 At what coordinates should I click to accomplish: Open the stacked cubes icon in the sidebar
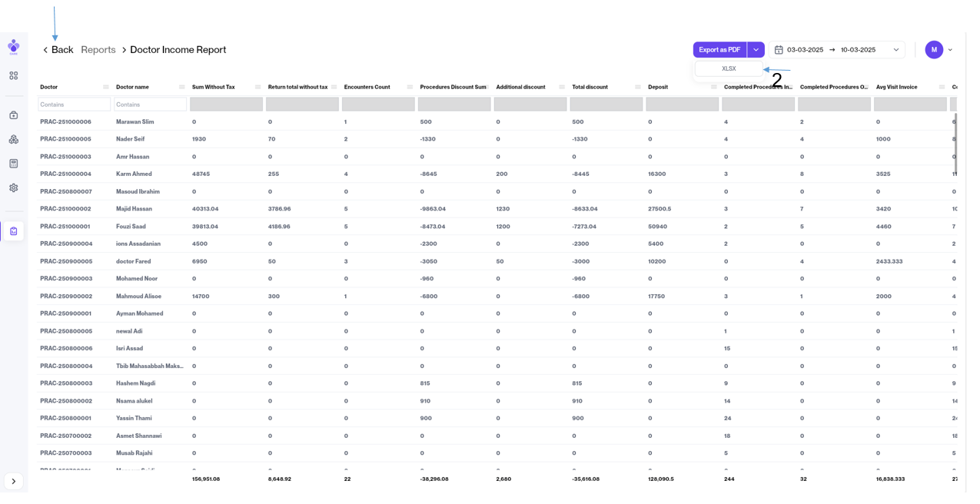point(14,140)
